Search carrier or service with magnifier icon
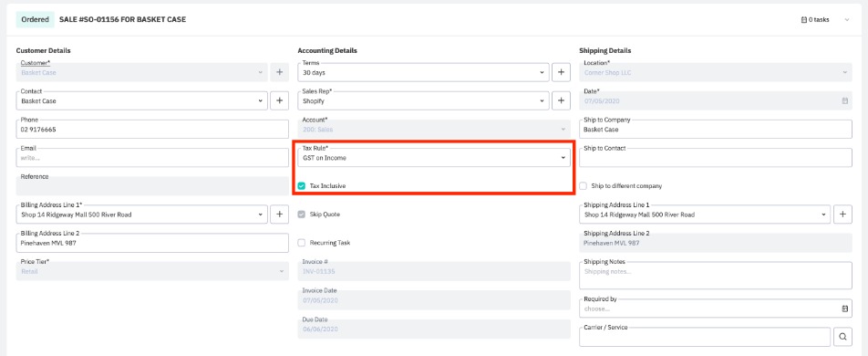The height and width of the screenshot is (356, 868). [842, 337]
